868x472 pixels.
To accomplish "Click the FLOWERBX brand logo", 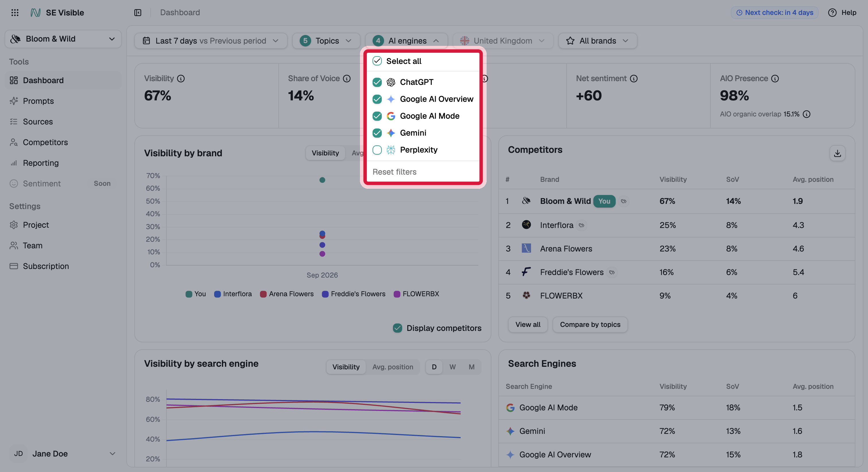I will 526,296.
